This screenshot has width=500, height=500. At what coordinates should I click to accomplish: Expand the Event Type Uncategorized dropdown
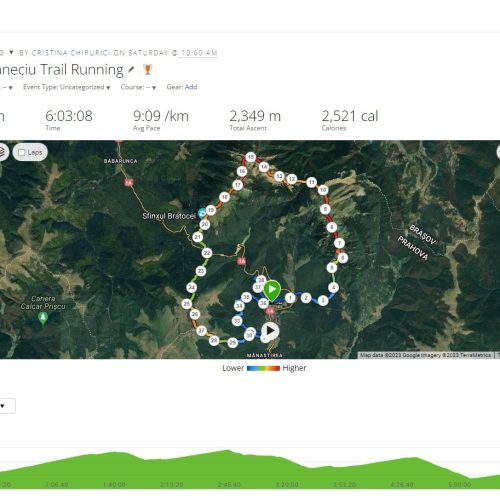click(x=67, y=87)
